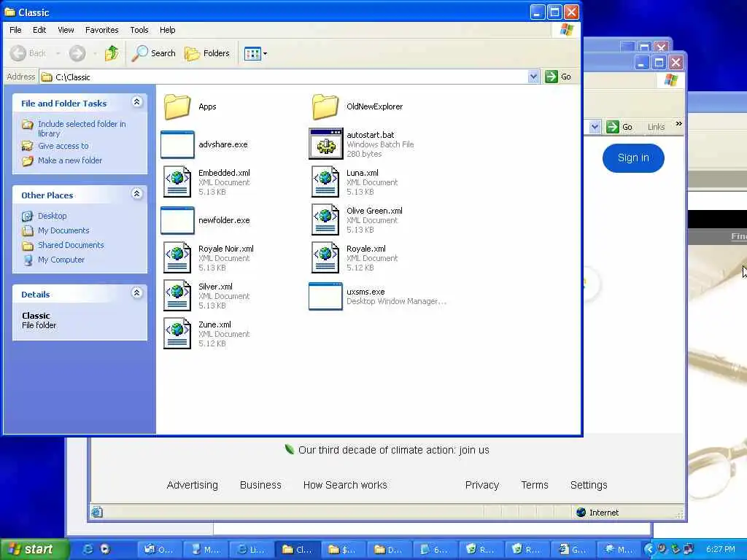747x560 pixels.
Task: Select the uxsms.exe file icon
Action: (x=325, y=296)
